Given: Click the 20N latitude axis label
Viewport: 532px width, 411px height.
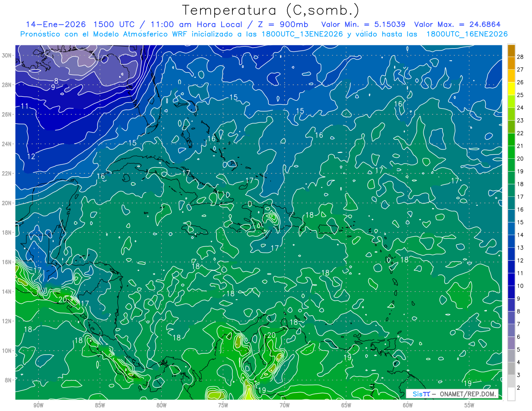Looking at the screenshot, I should coord(7,203).
